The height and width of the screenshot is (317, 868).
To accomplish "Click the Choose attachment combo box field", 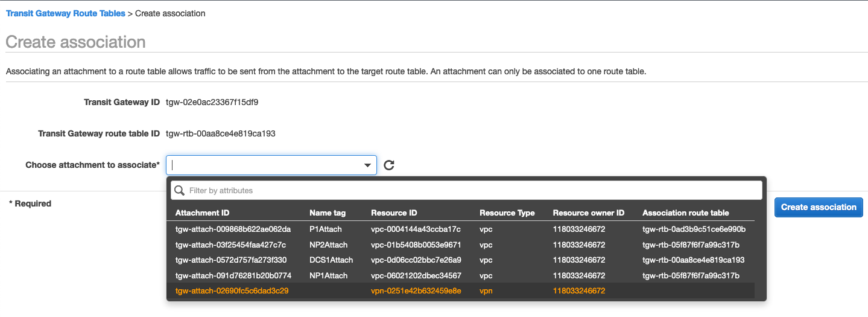I will pos(265,165).
